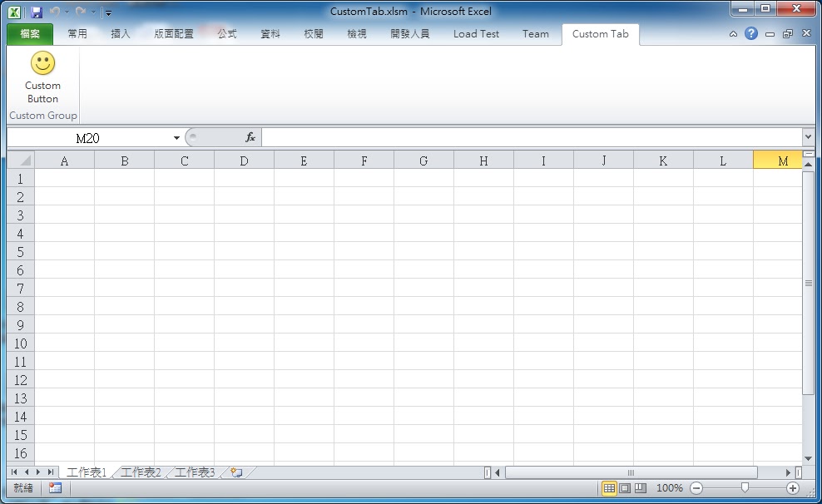Screen dimensions: 822x504
Task: Click the Help question mark button
Action: [x=750, y=33]
